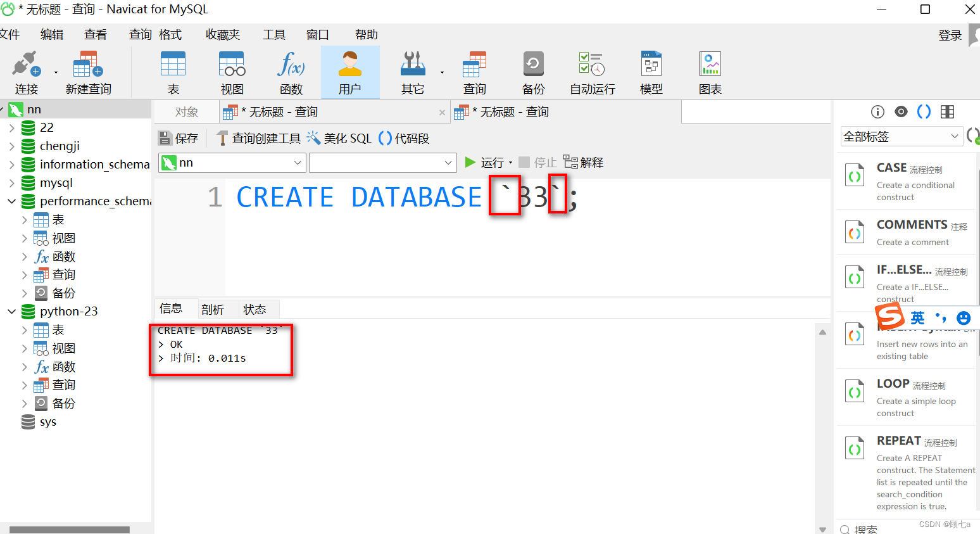Insert the REPEAT snippet

[907, 473]
